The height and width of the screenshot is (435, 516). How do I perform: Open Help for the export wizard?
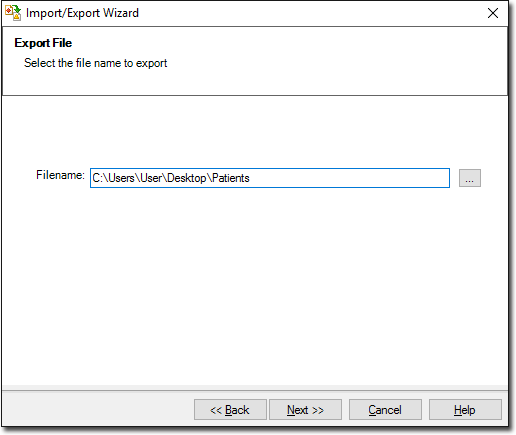tap(465, 410)
